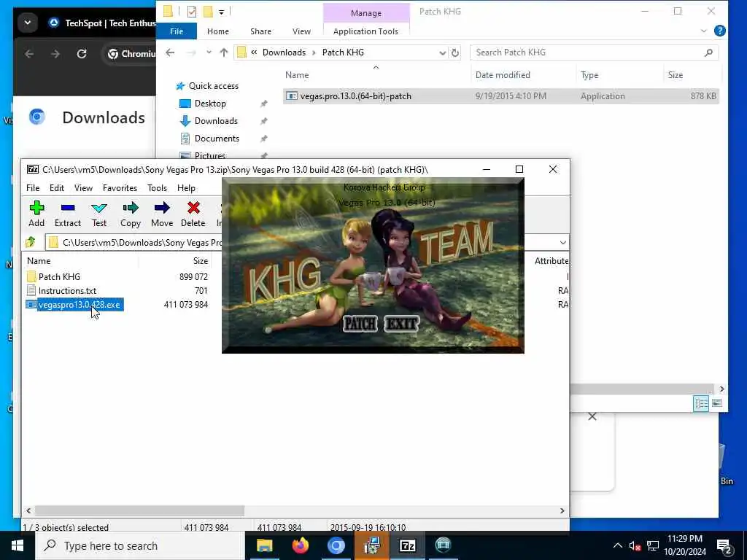Sort Explorer files by Type column
747x560 pixels.
pos(589,75)
